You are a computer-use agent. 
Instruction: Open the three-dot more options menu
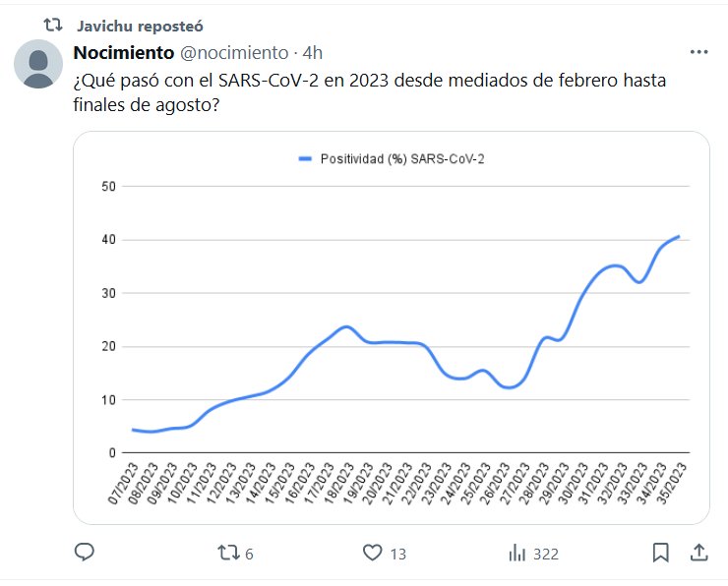click(x=698, y=52)
